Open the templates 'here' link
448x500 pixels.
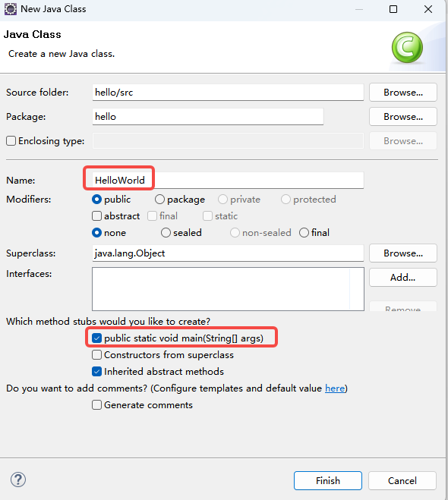(x=335, y=388)
